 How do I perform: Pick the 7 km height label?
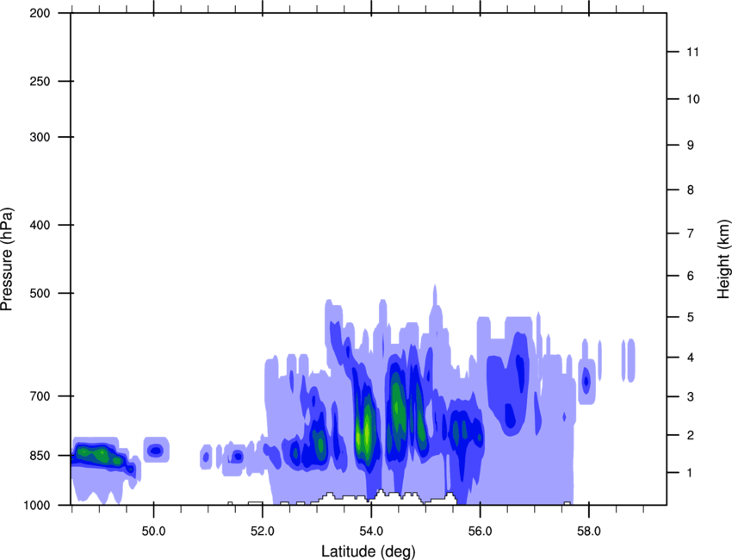(x=691, y=233)
